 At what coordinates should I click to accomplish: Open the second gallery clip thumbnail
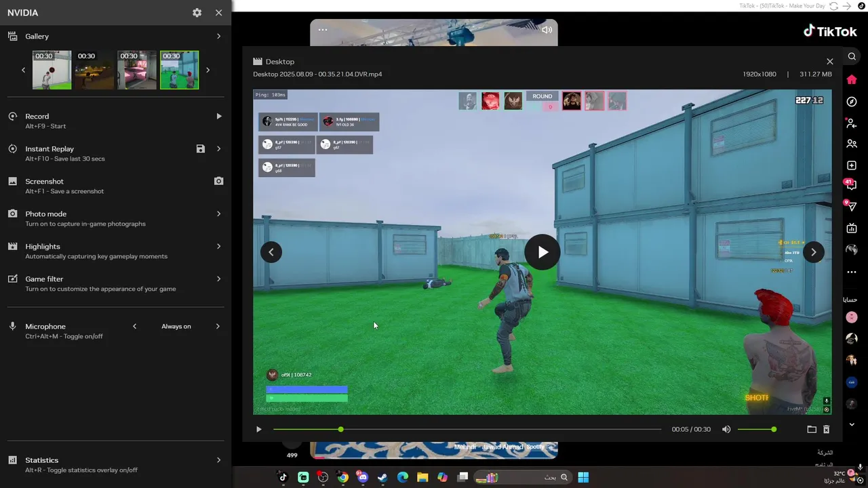click(x=94, y=70)
